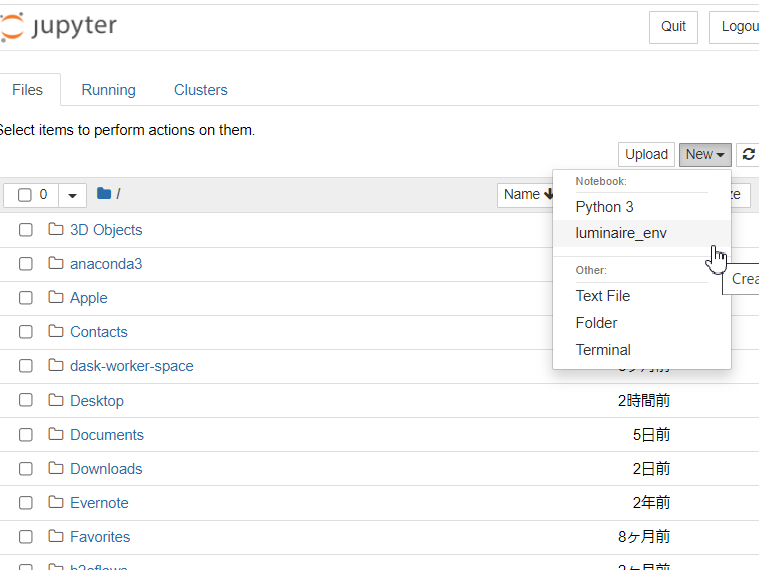
Task: Expand the selection type dropdown arrow
Action: [72, 195]
